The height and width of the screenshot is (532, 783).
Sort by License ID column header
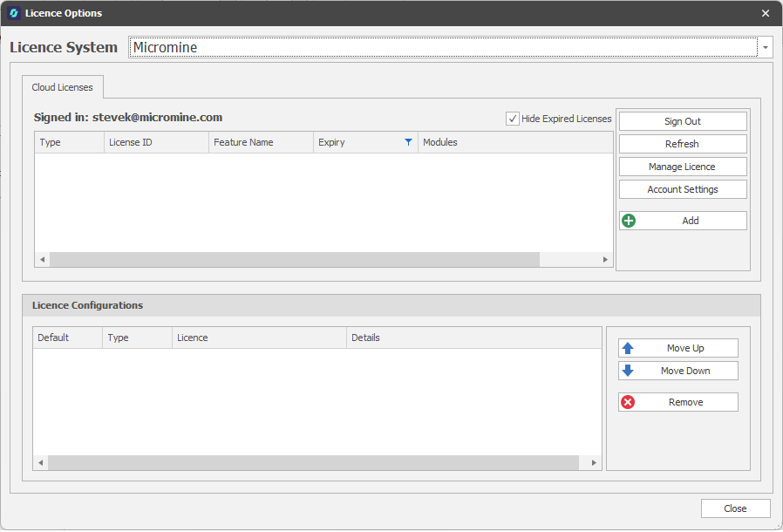click(x=155, y=142)
